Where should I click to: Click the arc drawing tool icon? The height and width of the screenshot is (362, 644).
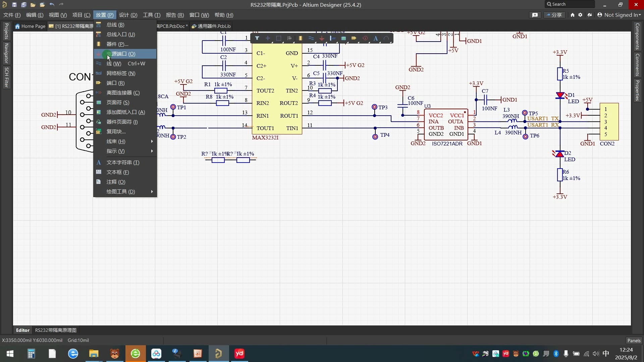pyautogui.click(x=386, y=38)
